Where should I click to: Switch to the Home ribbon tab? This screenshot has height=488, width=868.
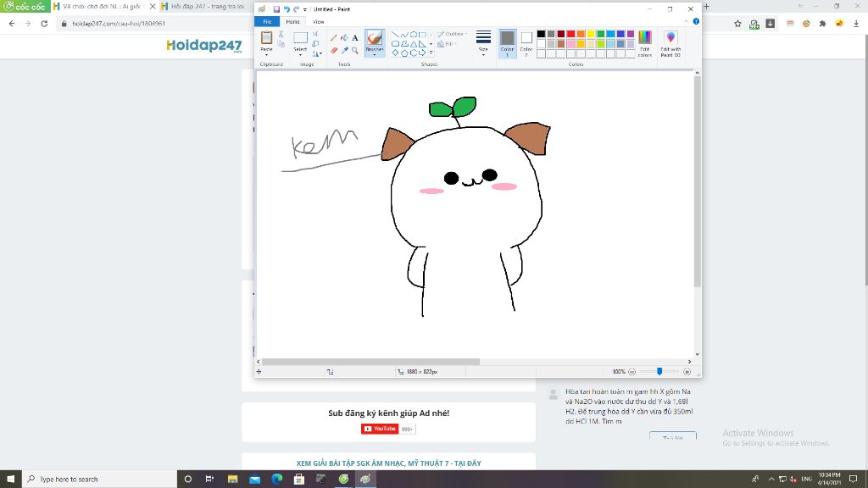click(292, 21)
